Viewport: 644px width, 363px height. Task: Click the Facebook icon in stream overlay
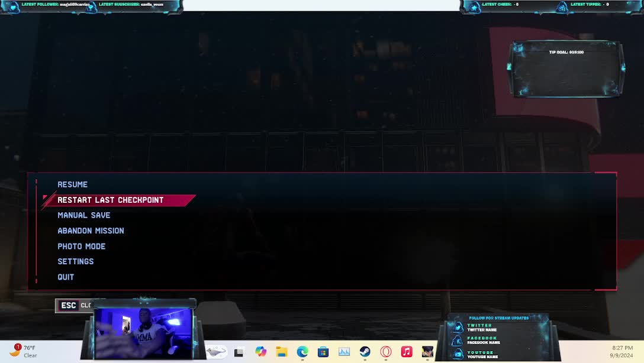point(457,341)
